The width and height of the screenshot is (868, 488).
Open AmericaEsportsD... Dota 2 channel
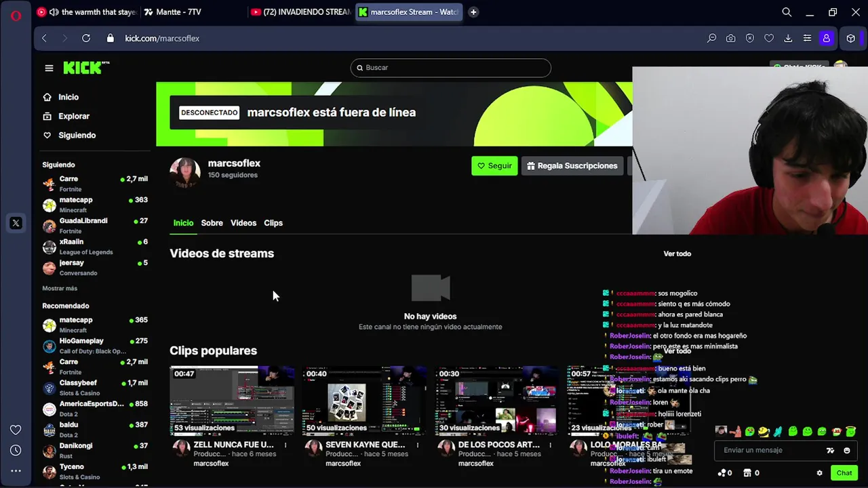(95, 409)
